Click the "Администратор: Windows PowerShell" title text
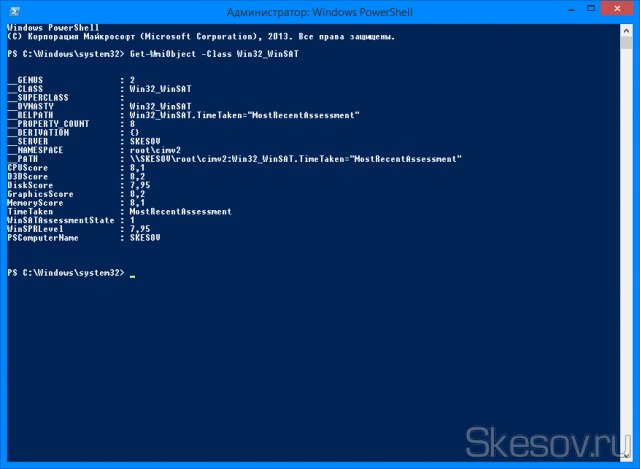Screen dimensions: 640x469 pos(319,11)
